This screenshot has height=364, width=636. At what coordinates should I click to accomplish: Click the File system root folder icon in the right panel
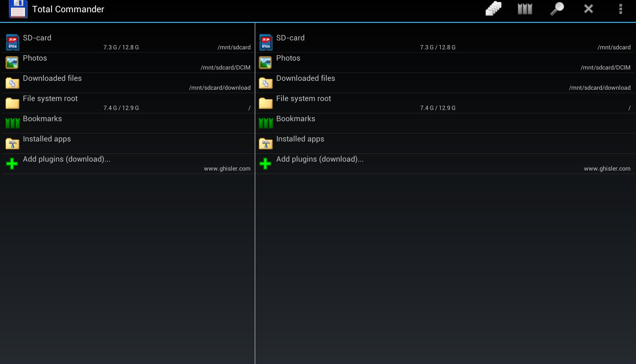pos(266,103)
